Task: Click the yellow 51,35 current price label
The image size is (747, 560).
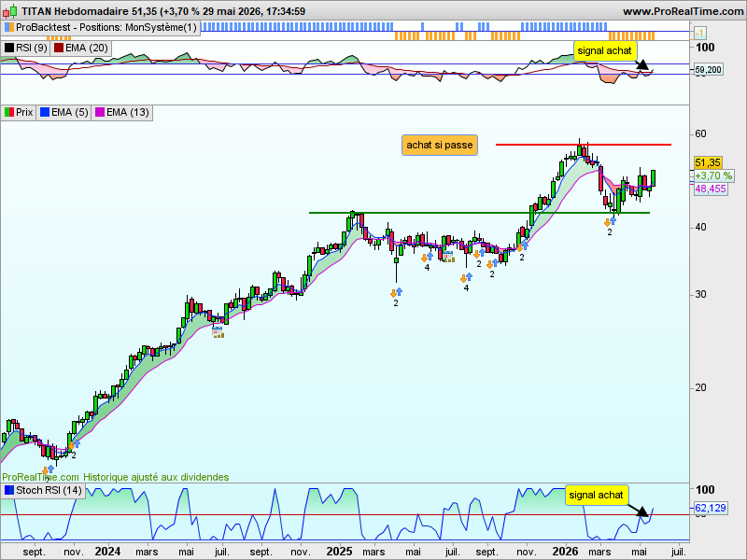Action: tap(708, 162)
